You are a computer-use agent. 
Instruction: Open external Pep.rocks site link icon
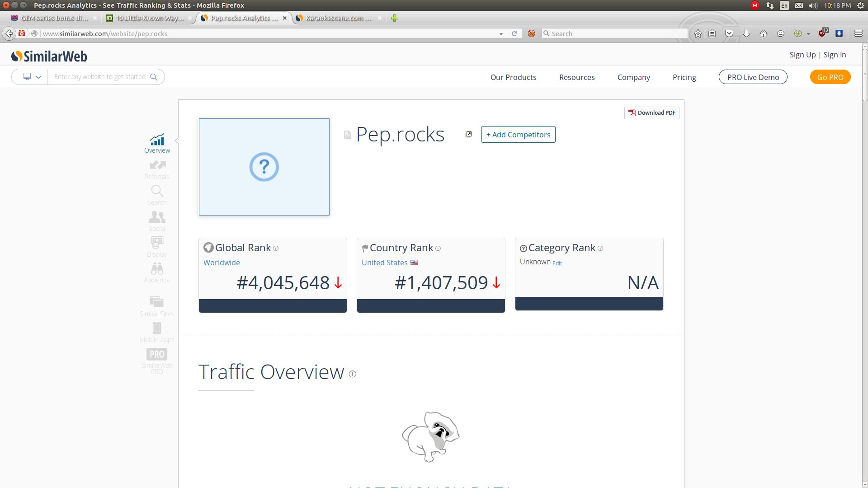click(x=468, y=135)
